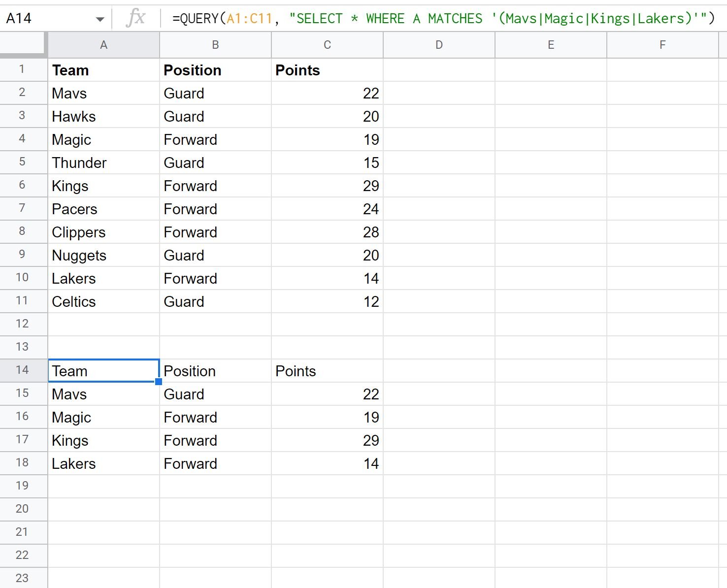The image size is (727, 588).
Task: Click 'Guard' cell in Hawks row
Action: coord(215,116)
